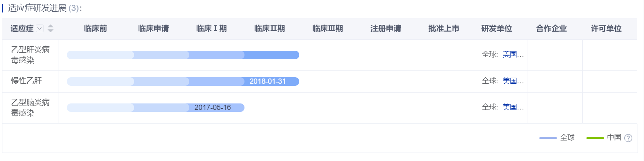644x161 pixels.
Task: Click the 2017-05-16 progress bar for 乙型脑炎病毒感染
Action: pos(155,107)
